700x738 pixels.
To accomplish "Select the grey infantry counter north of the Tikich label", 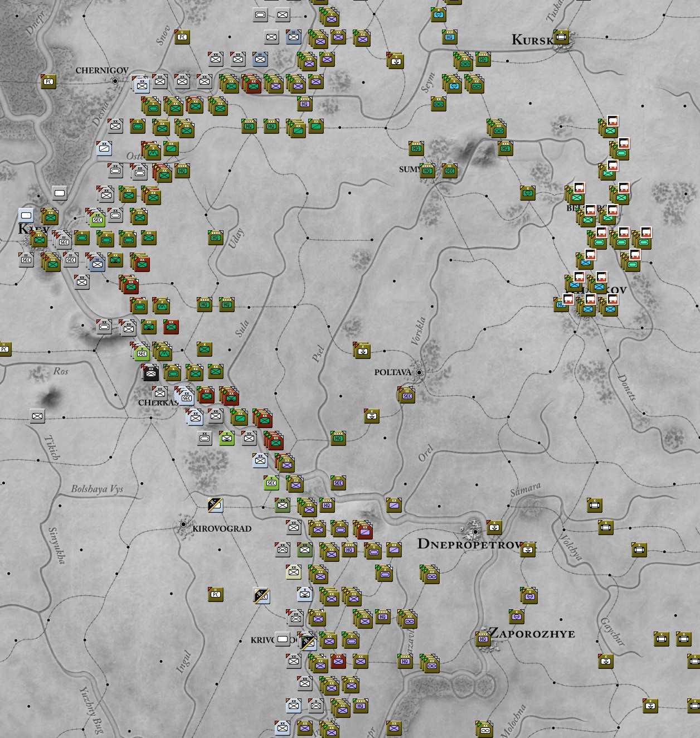I will 37,416.
